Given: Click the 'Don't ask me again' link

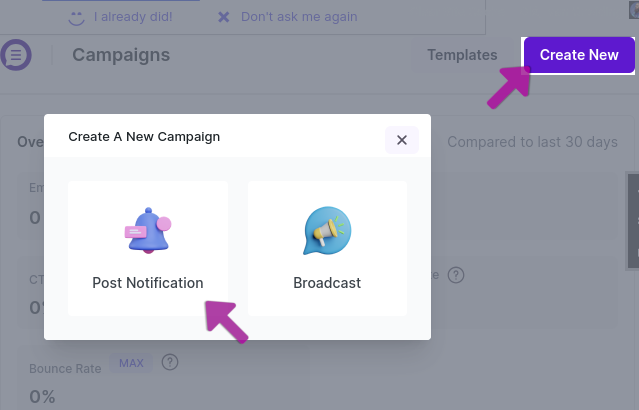Looking at the screenshot, I should click(x=299, y=17).
